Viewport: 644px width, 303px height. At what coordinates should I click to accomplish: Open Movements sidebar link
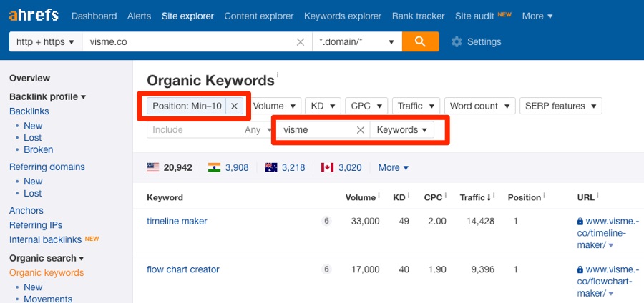click(x=48, y=299)
